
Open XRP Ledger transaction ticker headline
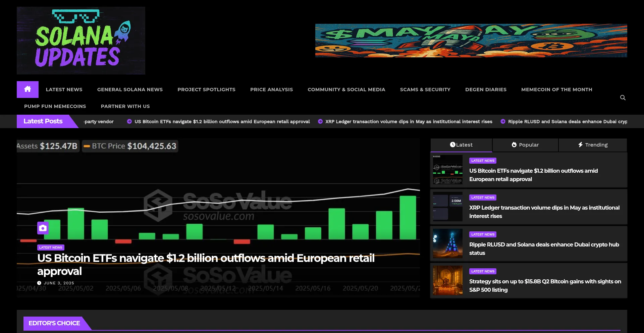click(409, 121)
